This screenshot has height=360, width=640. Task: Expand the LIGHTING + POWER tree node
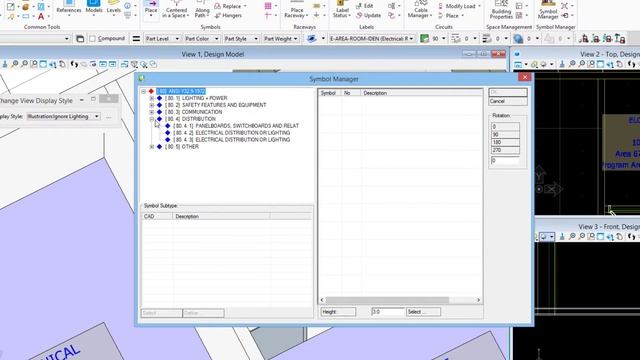tap(152, 98)
